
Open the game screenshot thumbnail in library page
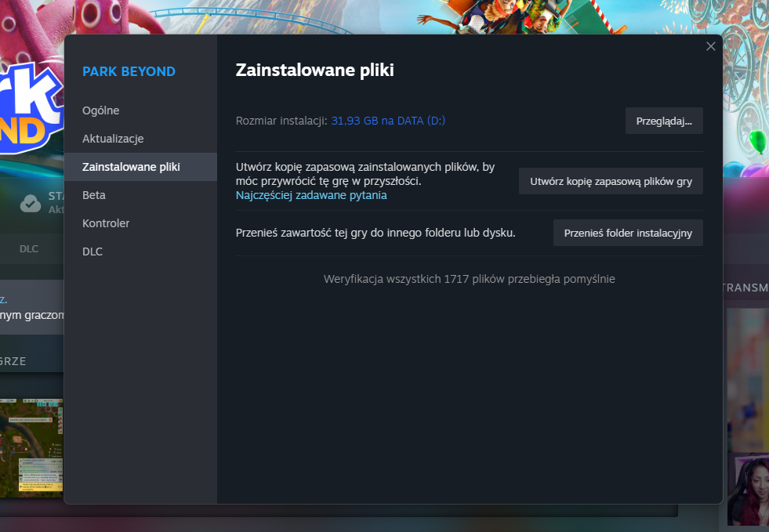pyautogui.click(x=31, y=448)
